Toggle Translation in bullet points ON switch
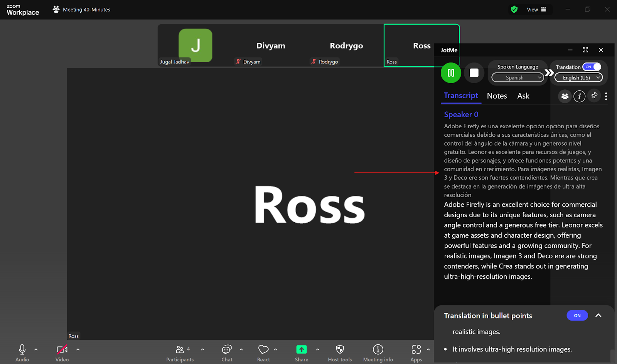The height and width of the screenshot is (364, 617). [577, 315]
